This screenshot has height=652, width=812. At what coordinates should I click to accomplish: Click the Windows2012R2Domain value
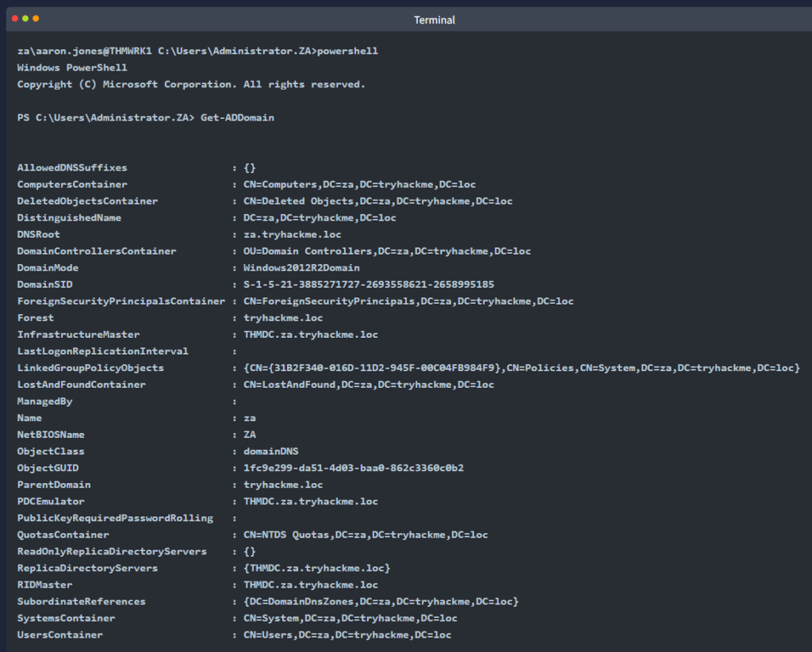click(301, 268)
